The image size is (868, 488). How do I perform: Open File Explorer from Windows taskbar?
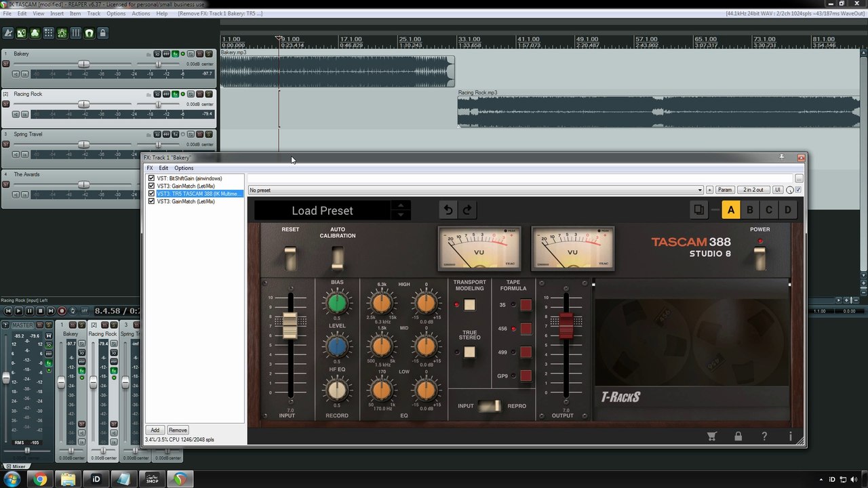coord(68,479)
